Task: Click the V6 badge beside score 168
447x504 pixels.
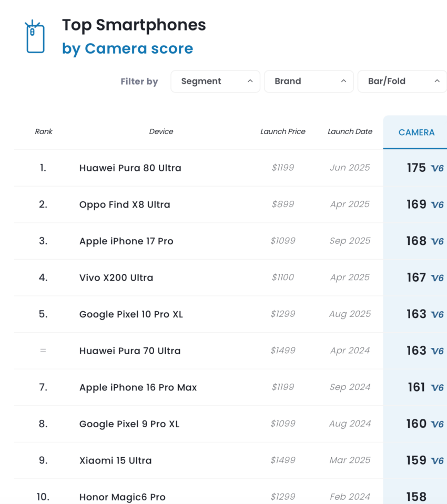Action: tap(437, 242)
